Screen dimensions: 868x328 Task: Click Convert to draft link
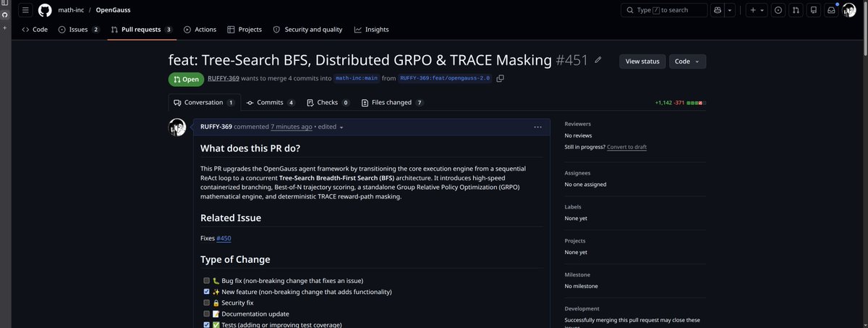tap(626, 147)
